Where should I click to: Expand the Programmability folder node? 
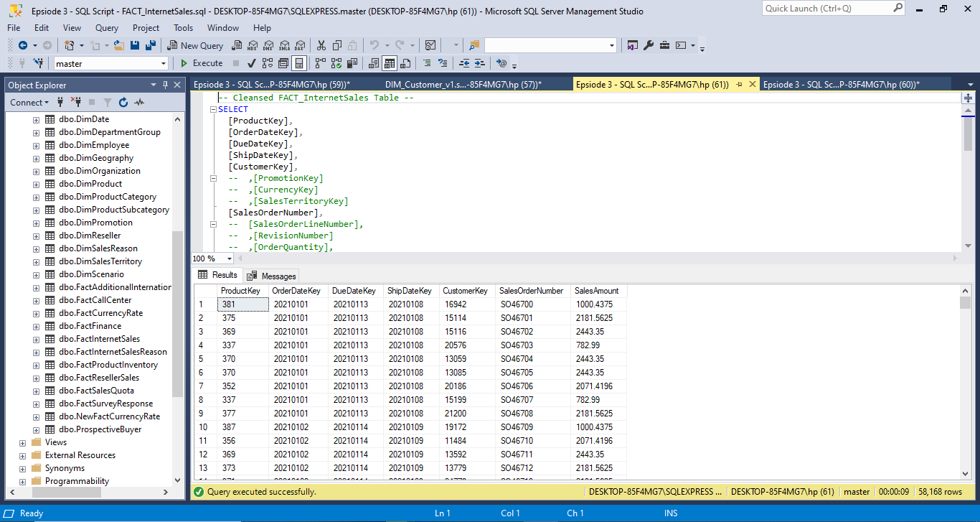point(23,481)
